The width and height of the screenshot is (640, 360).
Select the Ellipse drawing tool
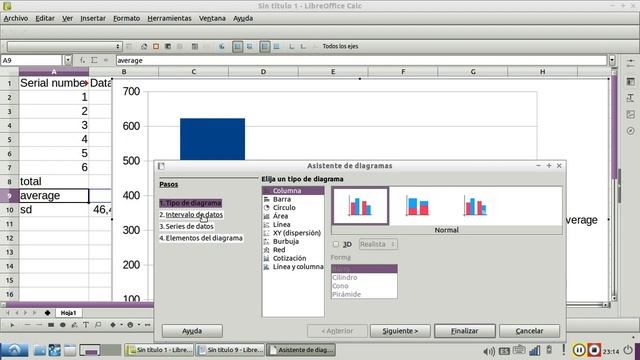click(x=62, y=325)
